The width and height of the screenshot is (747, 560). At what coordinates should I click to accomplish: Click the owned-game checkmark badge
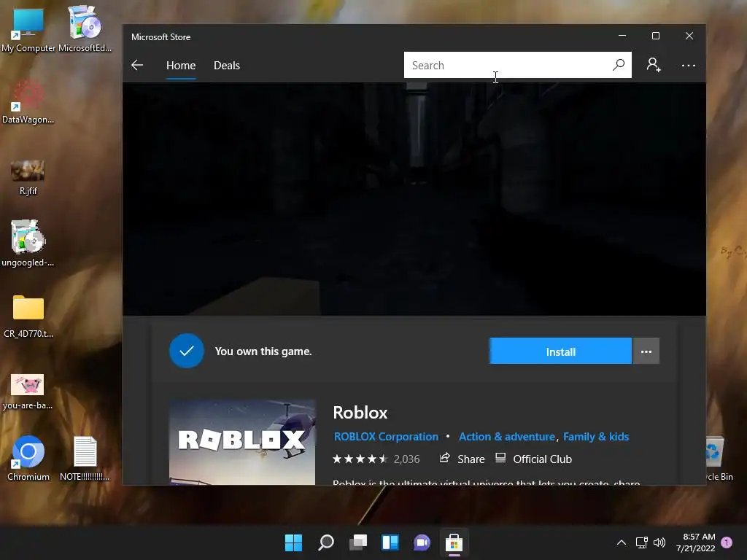coord(187,351)
